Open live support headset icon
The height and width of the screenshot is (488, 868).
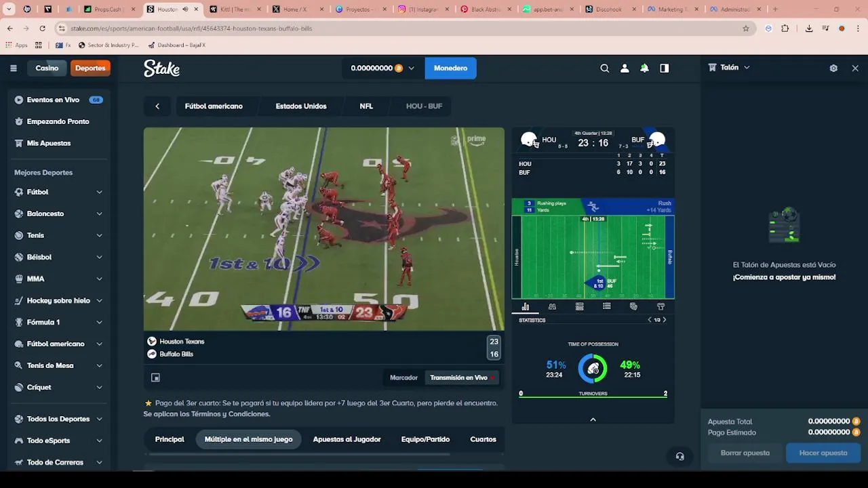[679, 456]
